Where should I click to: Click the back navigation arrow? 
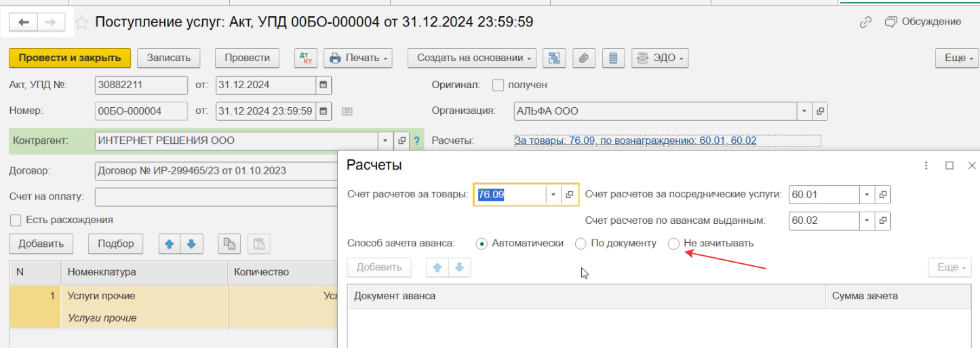click(x=24, y=22)
